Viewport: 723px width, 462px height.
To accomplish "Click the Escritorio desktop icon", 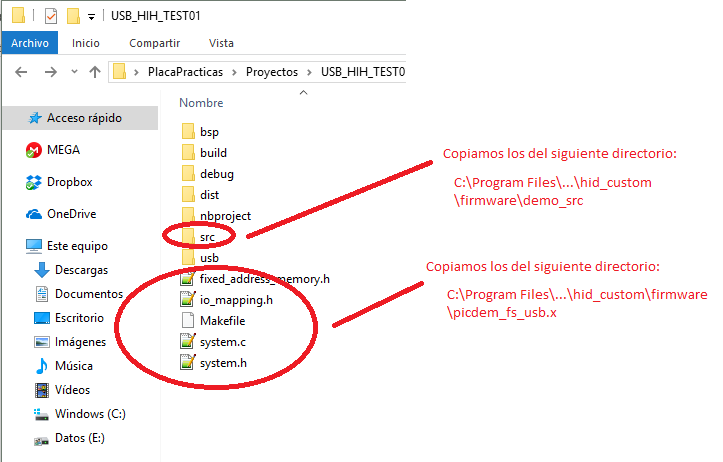I will point(42,318).
